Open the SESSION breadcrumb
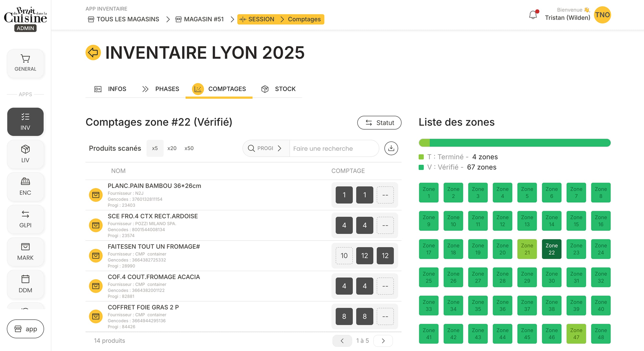644x351 pixels. coord(257,19)
